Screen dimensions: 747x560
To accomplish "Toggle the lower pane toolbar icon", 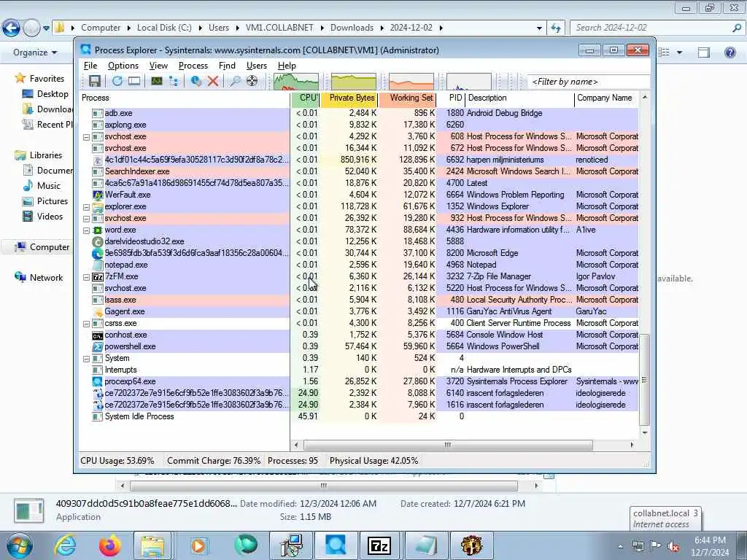I will click(x=134, y=82).
